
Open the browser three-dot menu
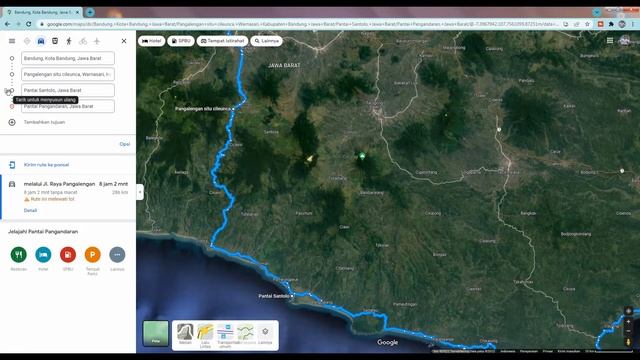[633, 24]
